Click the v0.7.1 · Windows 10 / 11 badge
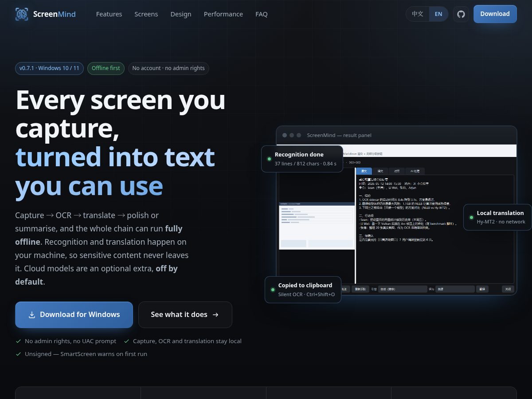The height and width of the screenshot is (399, 532). 49,68
